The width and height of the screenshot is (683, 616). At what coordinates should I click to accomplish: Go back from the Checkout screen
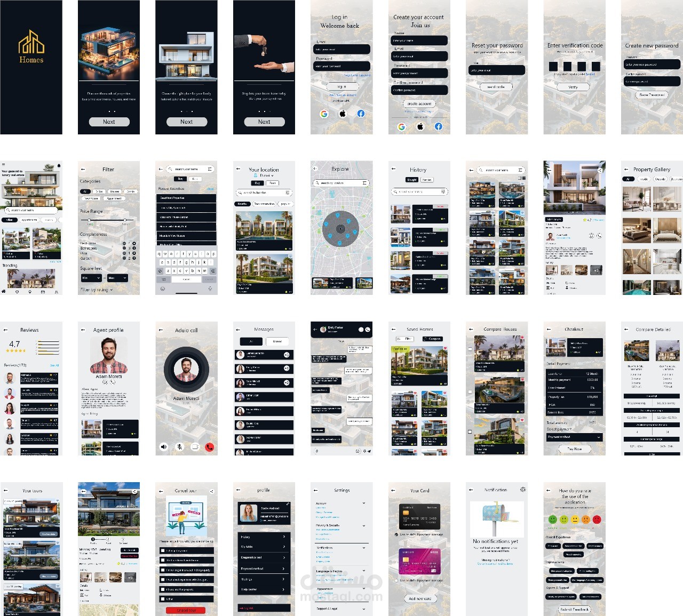point(549,330)
